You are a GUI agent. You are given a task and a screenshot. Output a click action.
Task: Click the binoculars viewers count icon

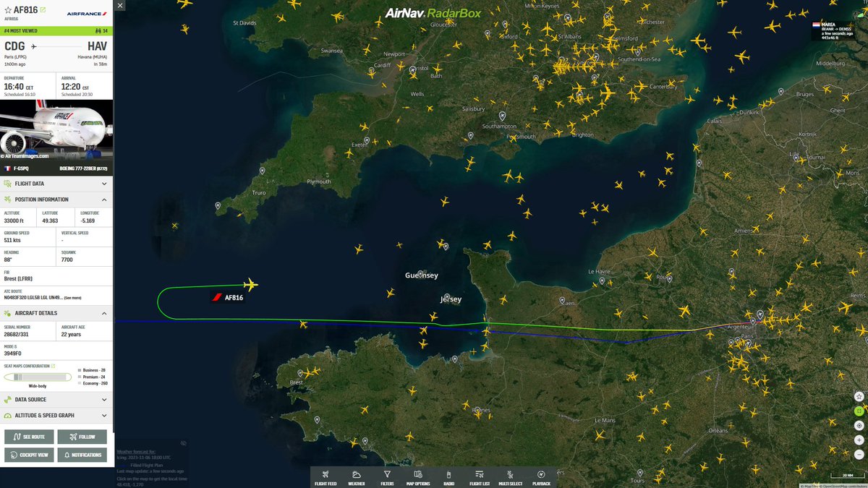click(x=98, y=31)
